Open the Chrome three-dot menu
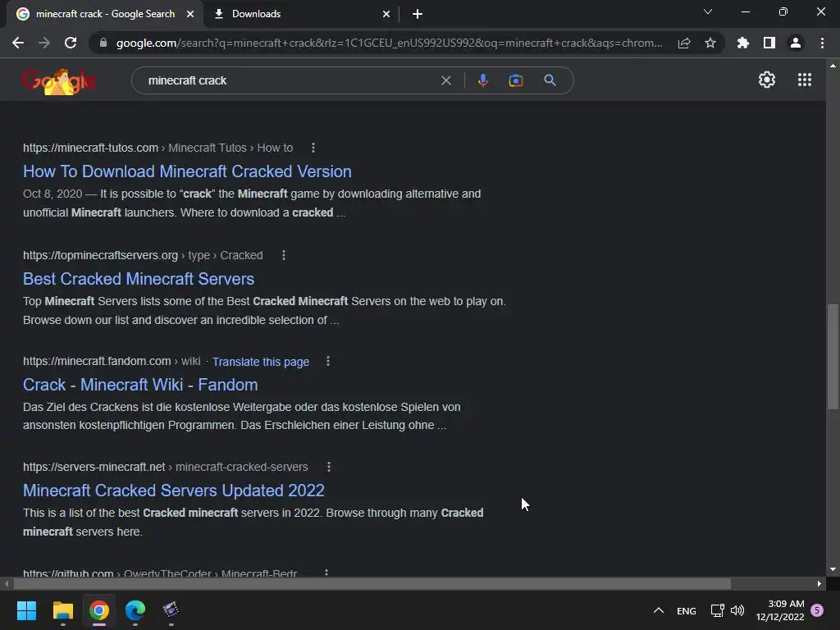This screenshot has width=840, height=630. tap(822, 43)
